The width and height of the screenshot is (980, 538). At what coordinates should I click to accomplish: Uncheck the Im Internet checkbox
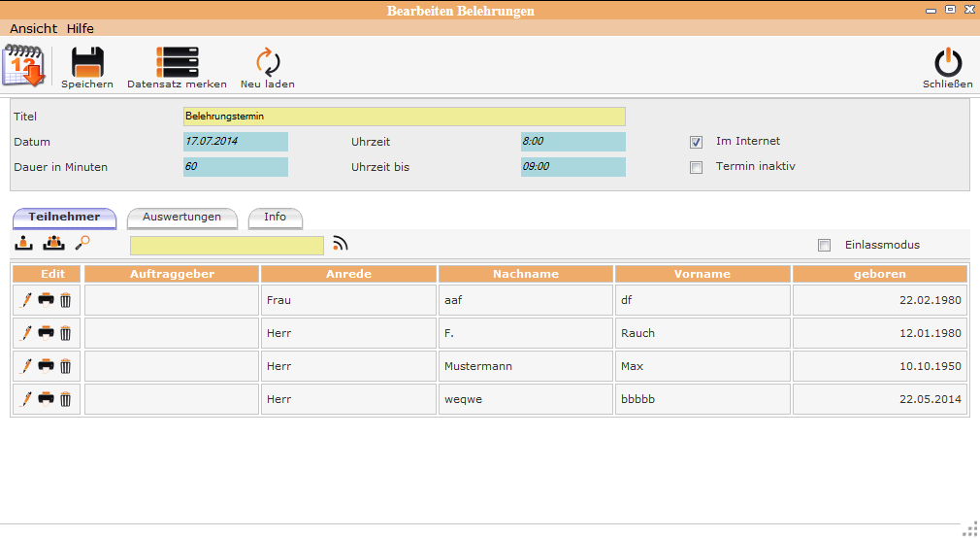696,142
